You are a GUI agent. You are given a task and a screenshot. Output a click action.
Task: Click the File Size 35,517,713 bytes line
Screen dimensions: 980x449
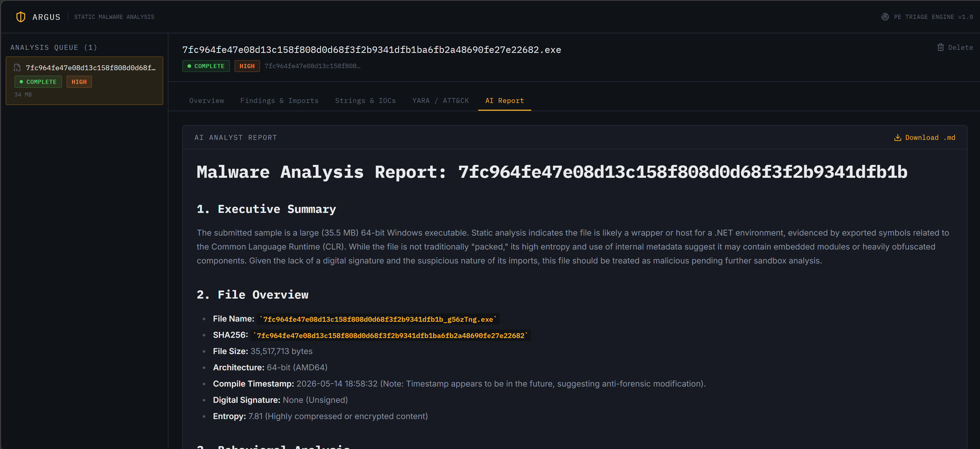pyautogui.click(x=263, y=351)
